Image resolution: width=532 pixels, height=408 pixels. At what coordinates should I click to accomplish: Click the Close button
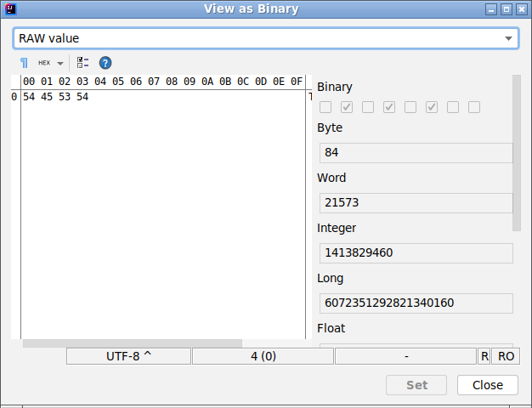pyautogui.click(x=487, y=385)
